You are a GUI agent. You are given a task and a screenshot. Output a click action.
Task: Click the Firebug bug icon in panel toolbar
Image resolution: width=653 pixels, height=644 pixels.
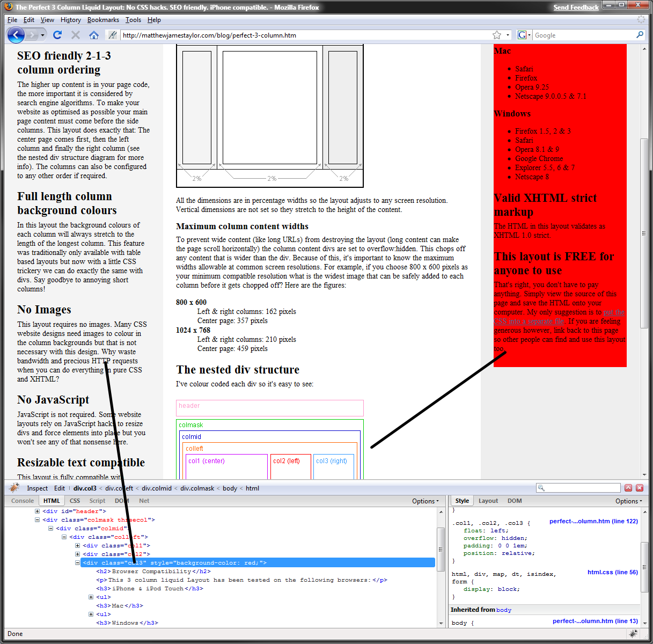coord(14,488)
